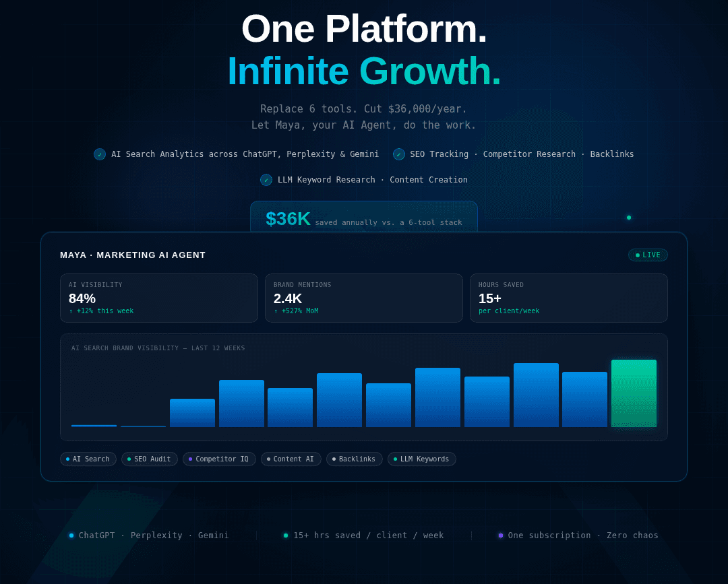Expand the AI Visibility stat card
728x584 pixels.
click(159, 298)
